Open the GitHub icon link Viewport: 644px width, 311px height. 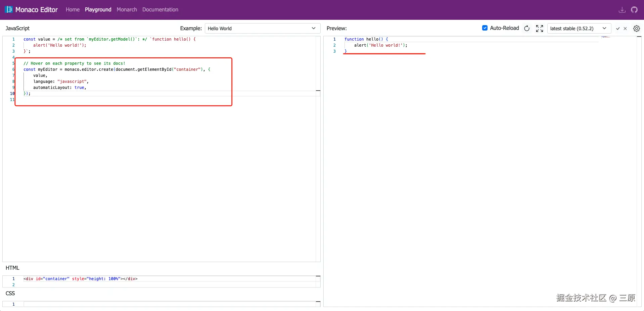(634, 10)
